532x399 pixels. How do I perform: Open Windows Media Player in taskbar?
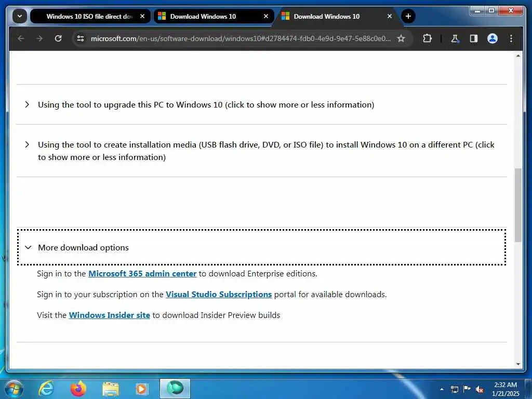pyautogui.click(x=141, y=389)
